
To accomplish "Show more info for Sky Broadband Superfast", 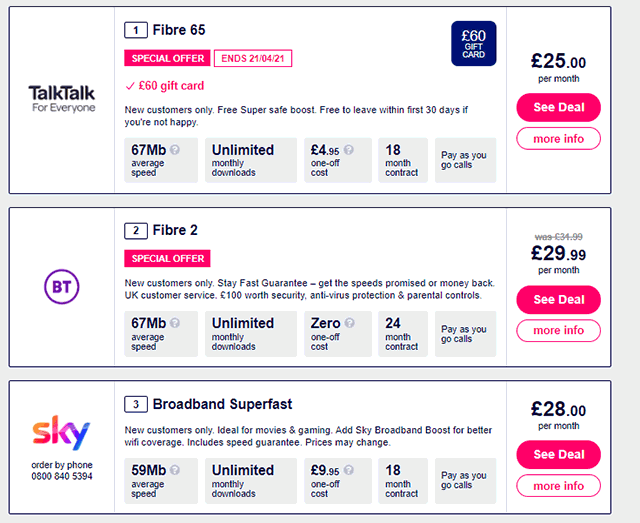I will 558,486.
